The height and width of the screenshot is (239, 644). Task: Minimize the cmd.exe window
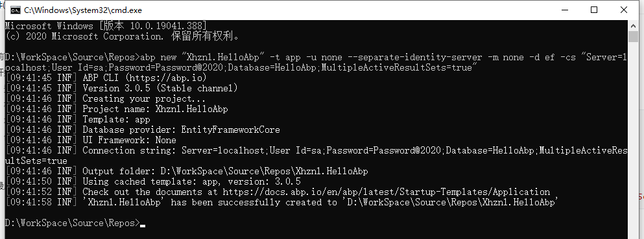(x=565, y=10)
